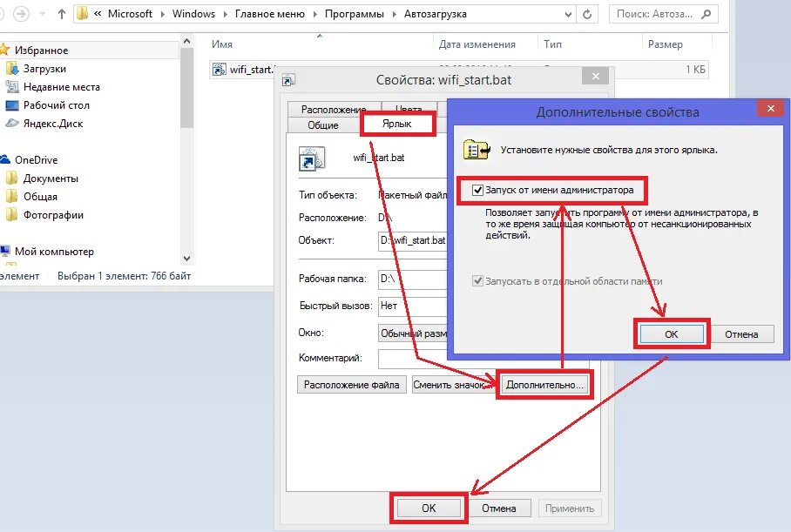Click the Рабочая папка input field
Image resolution: width=791 pixels, height=532 pixels.
pos(413,279)
